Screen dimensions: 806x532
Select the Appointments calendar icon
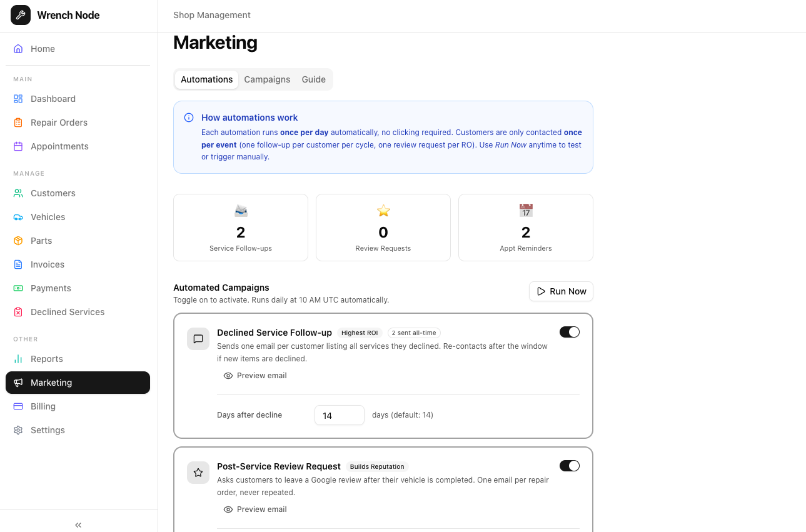pyautogui.click(x=18, y=146)
